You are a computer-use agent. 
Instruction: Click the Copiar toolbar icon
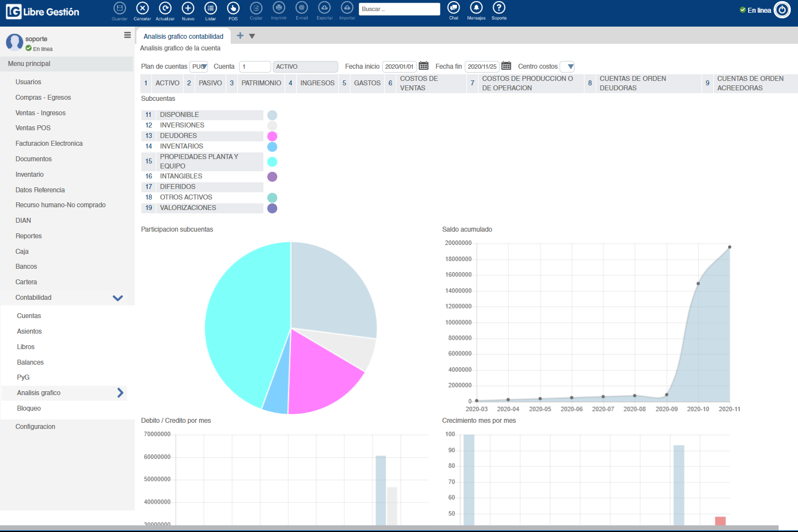[256, 8]
